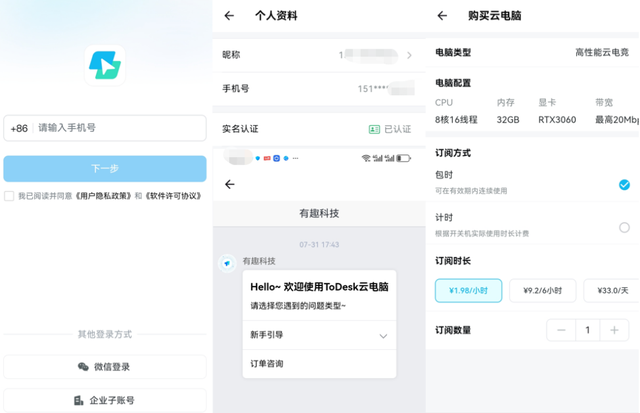This screenshot has width=640, height=413.
Task: Open the 实名认证 row
Action: click(319, 129)
